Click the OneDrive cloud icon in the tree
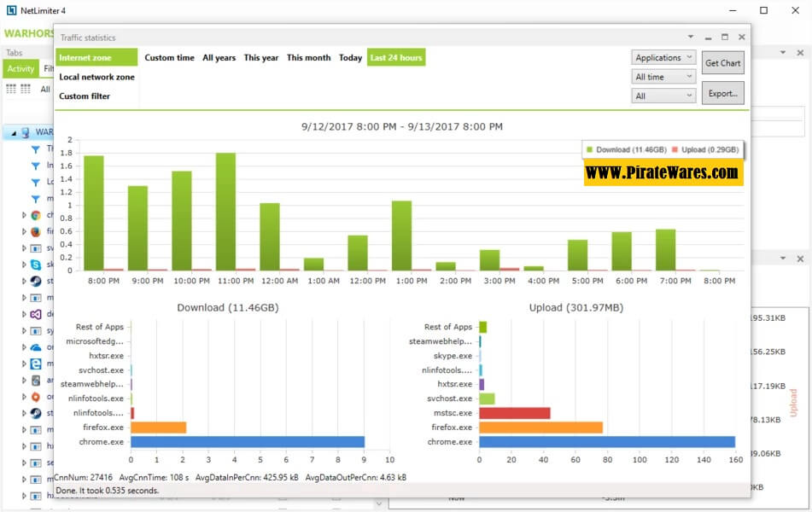 click(x=36, y=347)
